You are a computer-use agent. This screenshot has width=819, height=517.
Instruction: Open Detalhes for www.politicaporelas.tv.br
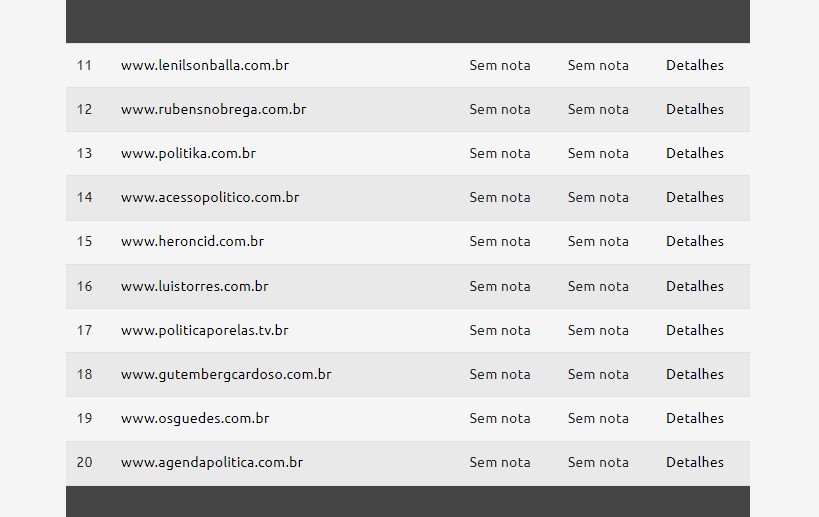coord(695,330)
